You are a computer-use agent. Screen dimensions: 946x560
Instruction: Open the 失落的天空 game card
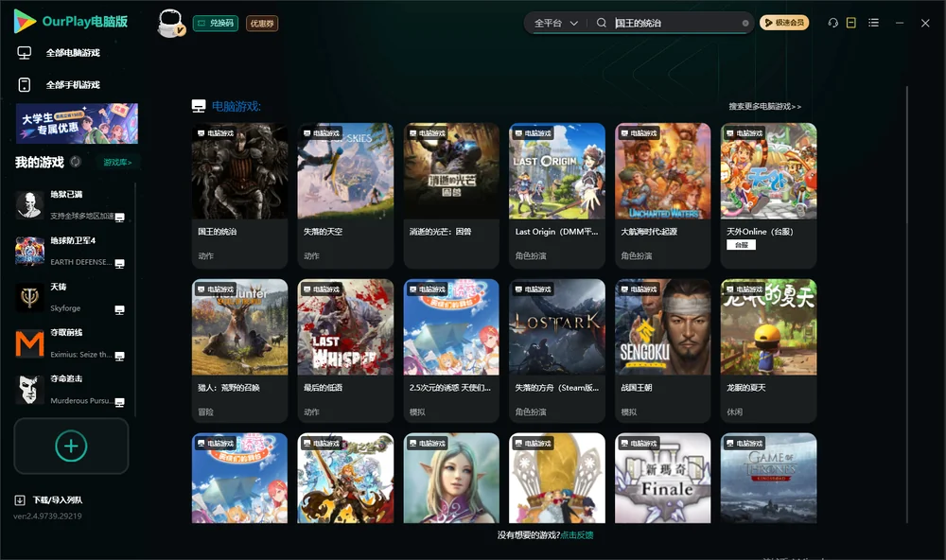coord(345,196)
